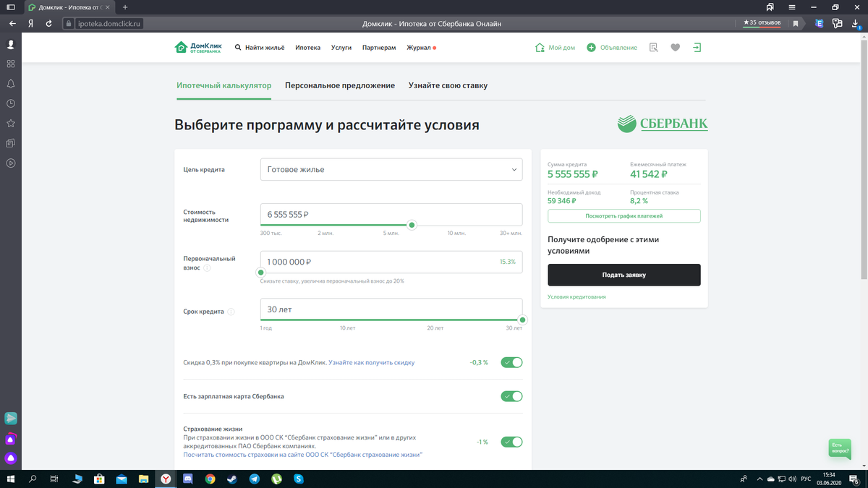Open the Журнал menu item
868x488 pixels.
tap(419, 47)
